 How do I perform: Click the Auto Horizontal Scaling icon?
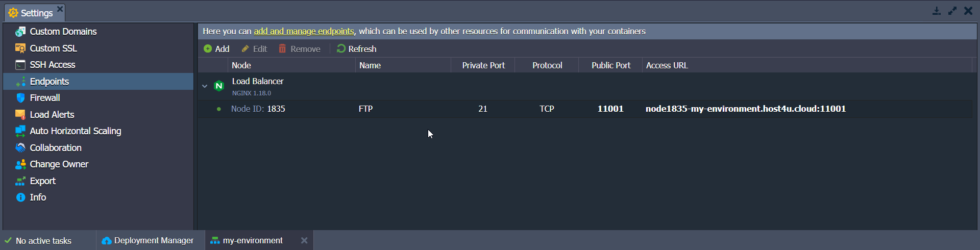point(20,131)
